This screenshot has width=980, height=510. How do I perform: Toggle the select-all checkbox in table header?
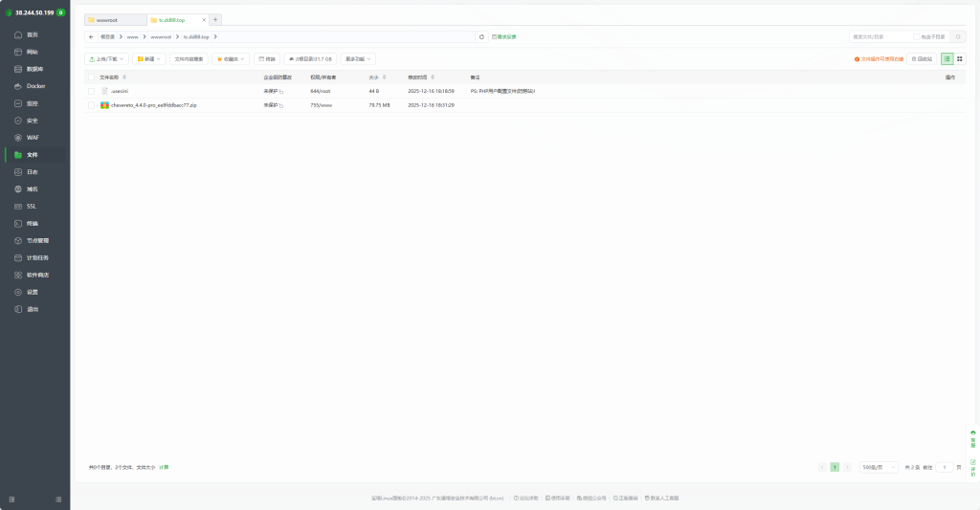[91, 78]
